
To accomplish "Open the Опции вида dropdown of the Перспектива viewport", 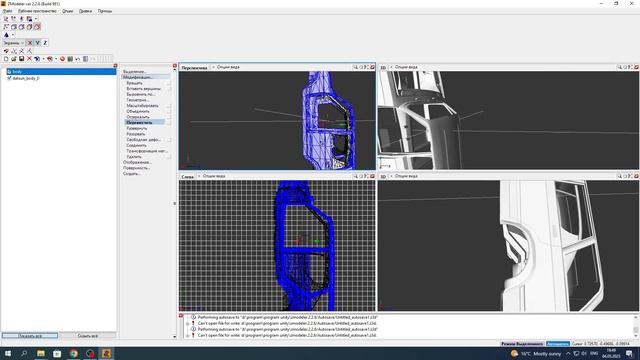I will coord(226,67).
